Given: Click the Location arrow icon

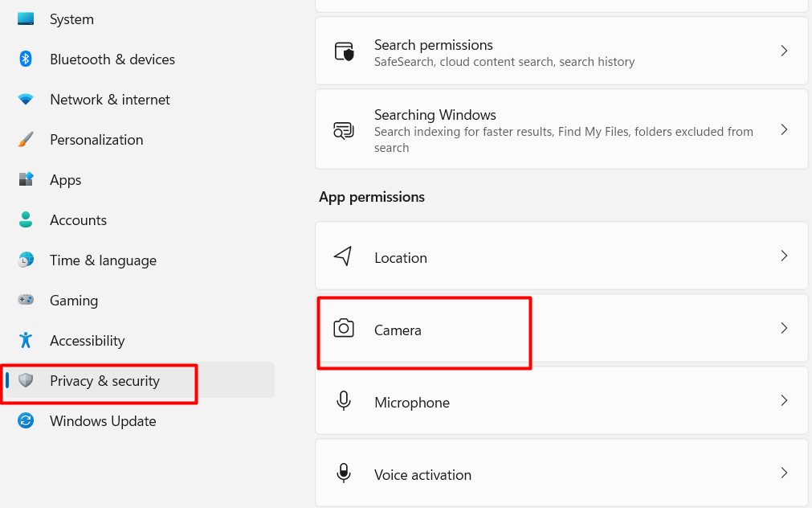Looking at the screenshot, I should pyautogui.click(x=344, y=257).
